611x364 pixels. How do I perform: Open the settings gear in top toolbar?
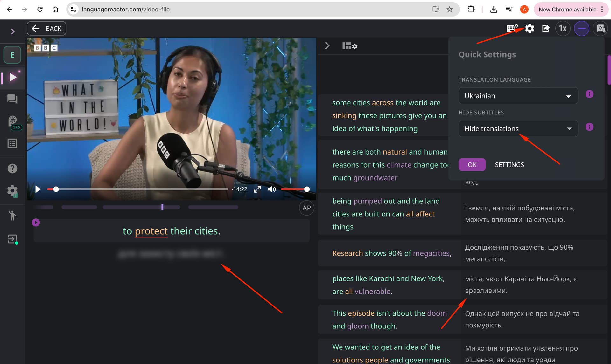click(530, 29)
